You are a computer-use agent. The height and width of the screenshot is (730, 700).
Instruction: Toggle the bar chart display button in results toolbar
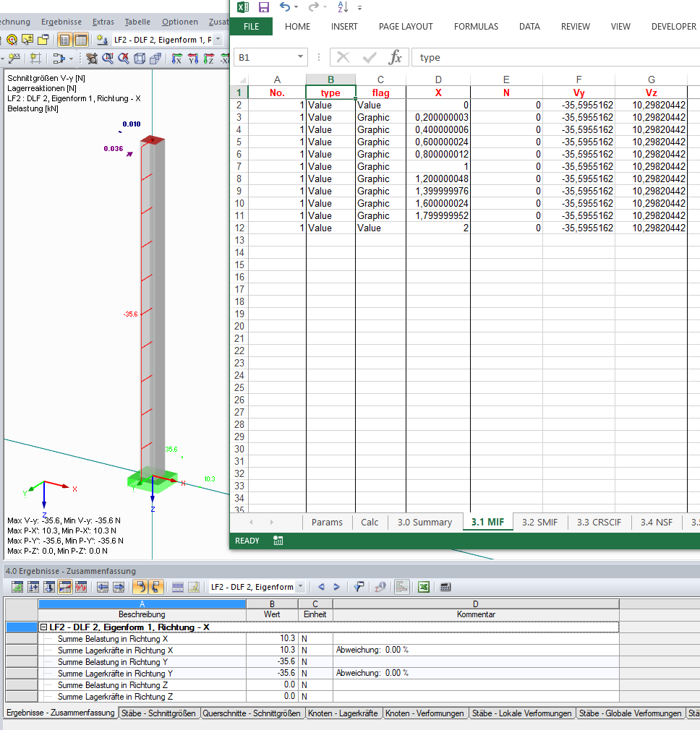click(x=401, y=587)
